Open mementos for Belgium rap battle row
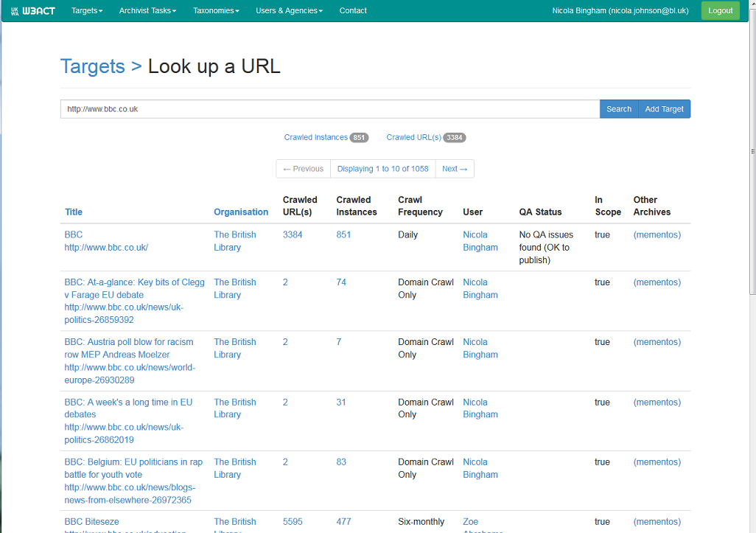Screen dimensions: 756x533 pos(657,462)
